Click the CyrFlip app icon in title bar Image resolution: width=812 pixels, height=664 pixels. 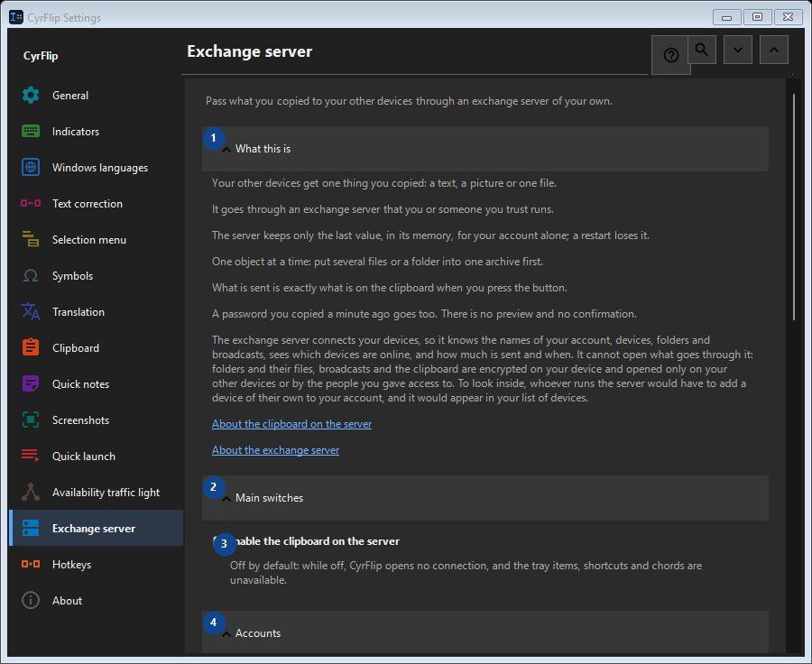coord(16,17)
